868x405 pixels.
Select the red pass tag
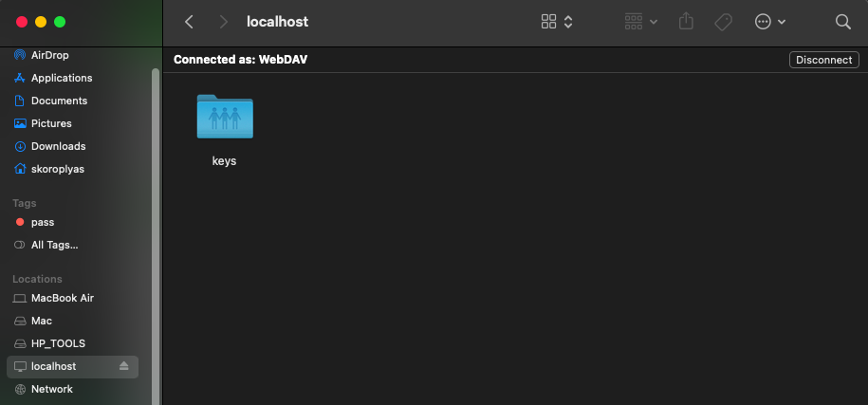coord(43,222)
